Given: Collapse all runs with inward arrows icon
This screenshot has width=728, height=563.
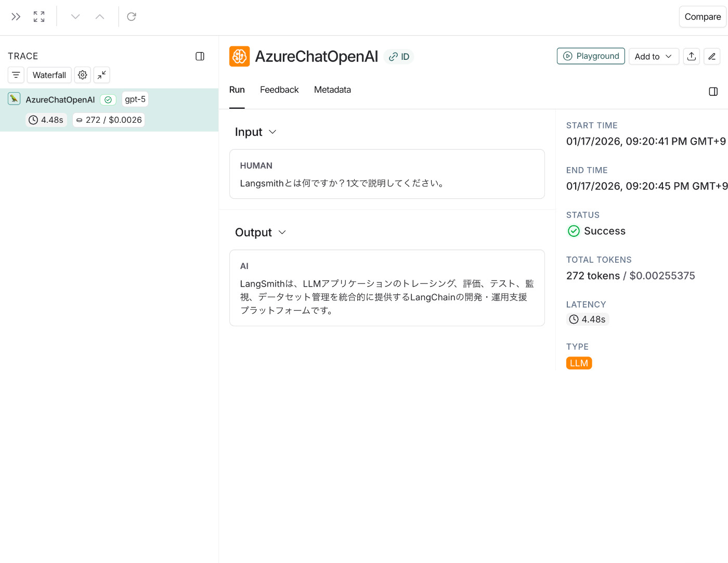Looking at the screenshot, I should [102, 75].
